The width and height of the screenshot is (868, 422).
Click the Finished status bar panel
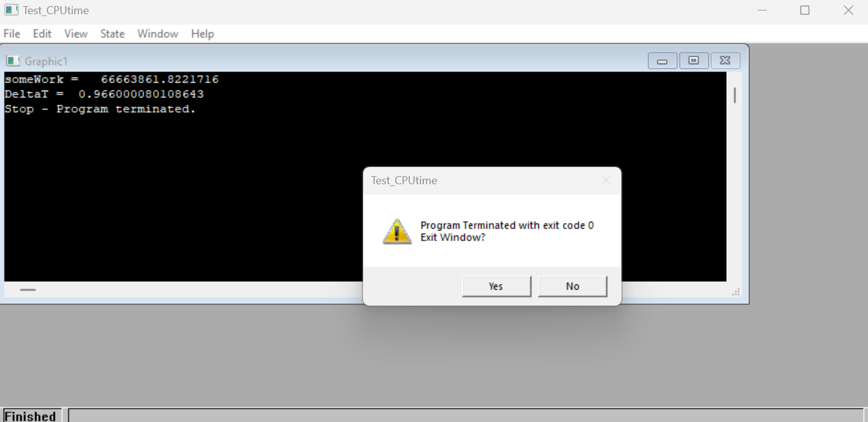[x=31, y=416]
